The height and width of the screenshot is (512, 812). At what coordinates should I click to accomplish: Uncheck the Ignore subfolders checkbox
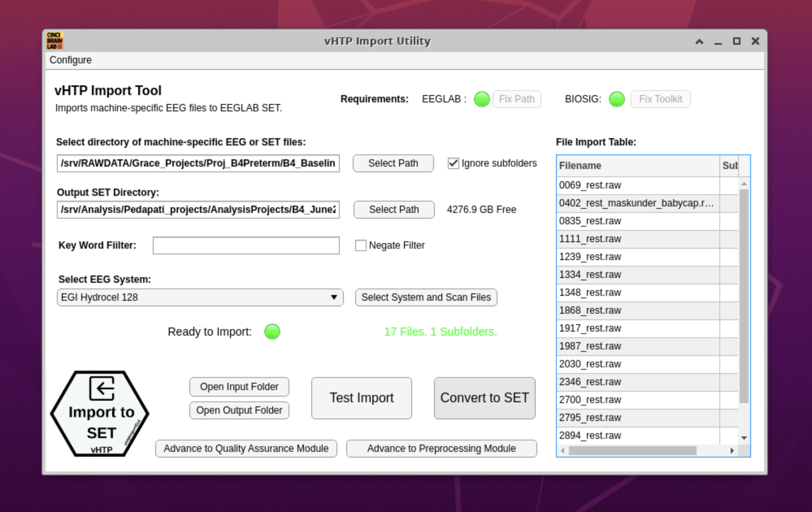[x=453, y=163]
